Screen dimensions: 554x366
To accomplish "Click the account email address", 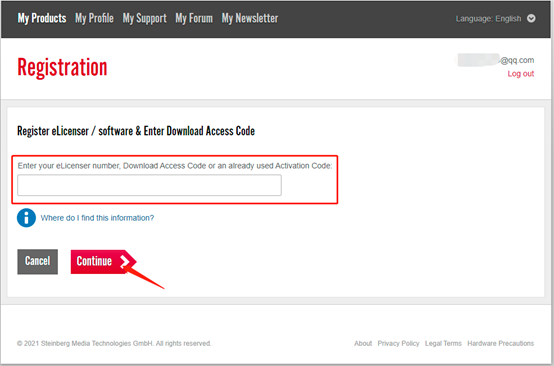I will (x=496, y=60).
